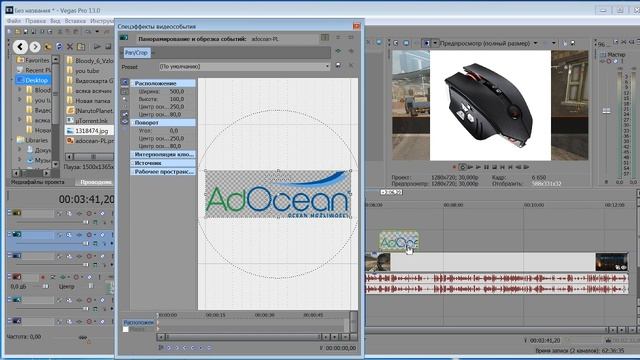
Task: Save preview snapshot to file
Action: click(x=573, y=43)
